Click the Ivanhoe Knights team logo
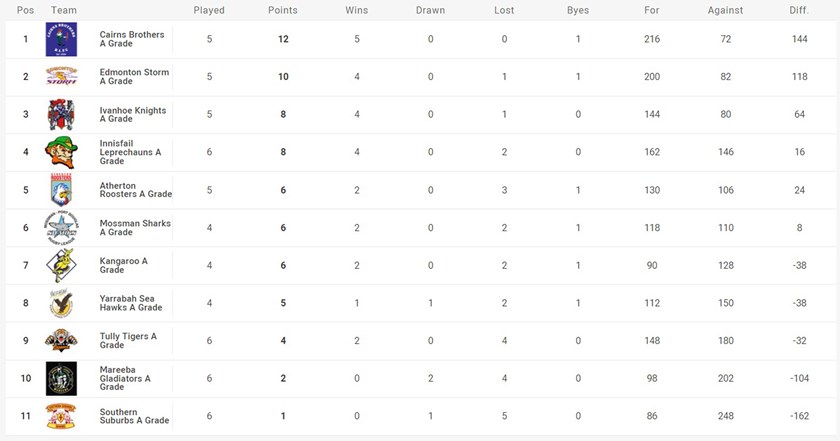The image size is (840, 441). (61, 115)
